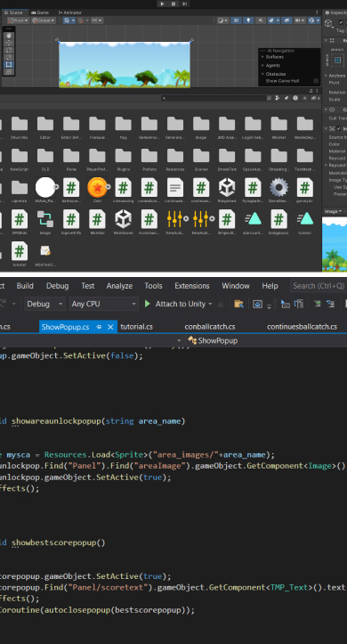This screenshot has height=644, width=347.
Task: Open the Resources folder
Action: coord(175,159)
